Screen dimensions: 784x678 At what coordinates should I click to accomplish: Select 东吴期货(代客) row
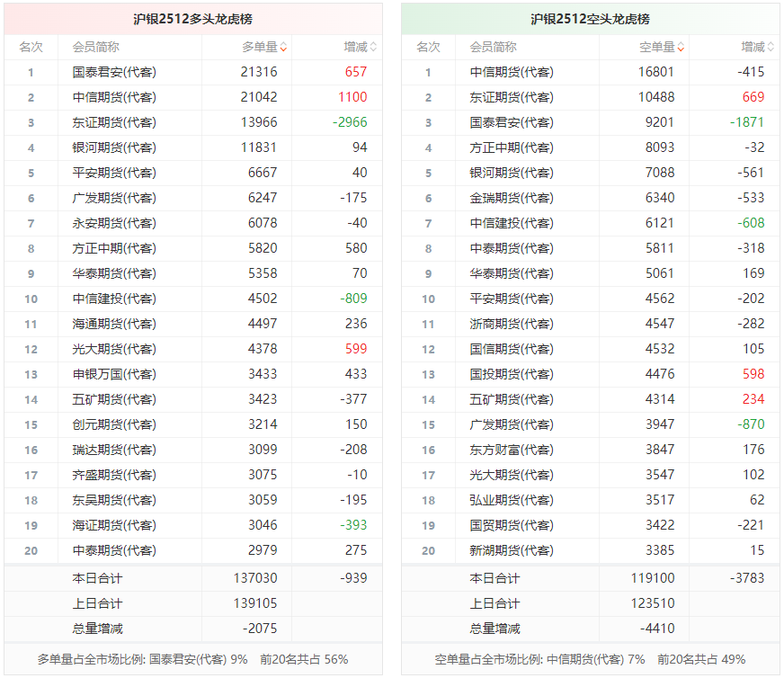point(193,500)
